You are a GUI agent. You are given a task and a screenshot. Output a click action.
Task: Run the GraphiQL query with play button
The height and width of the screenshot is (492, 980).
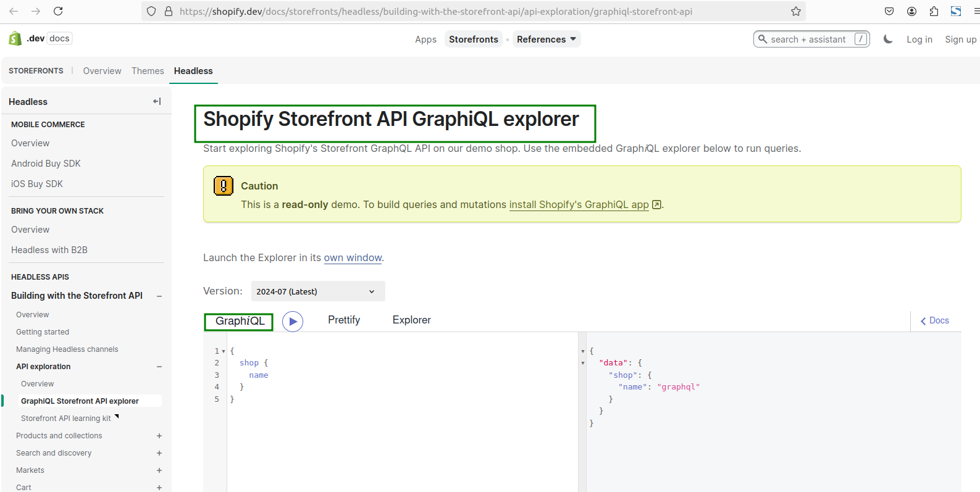[293, 322]
